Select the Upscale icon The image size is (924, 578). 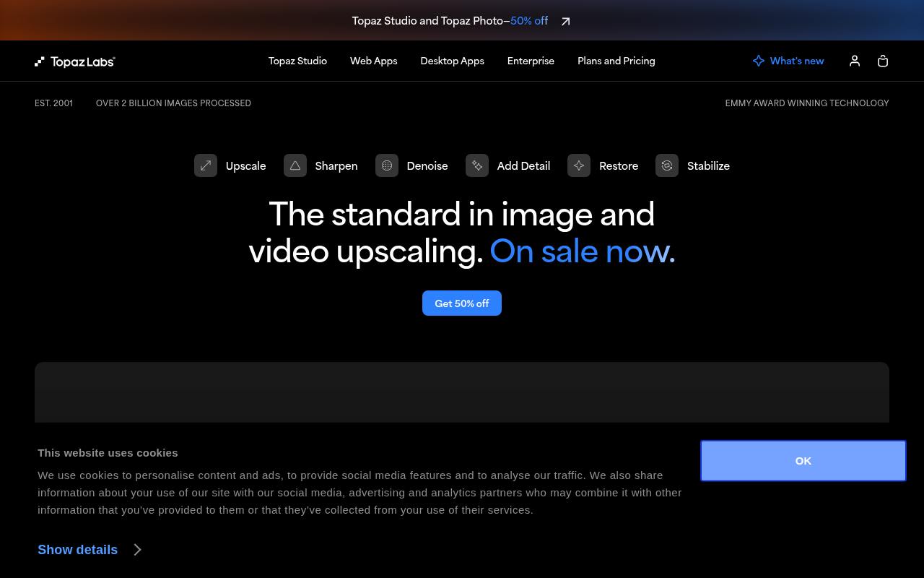pos(206,165)
